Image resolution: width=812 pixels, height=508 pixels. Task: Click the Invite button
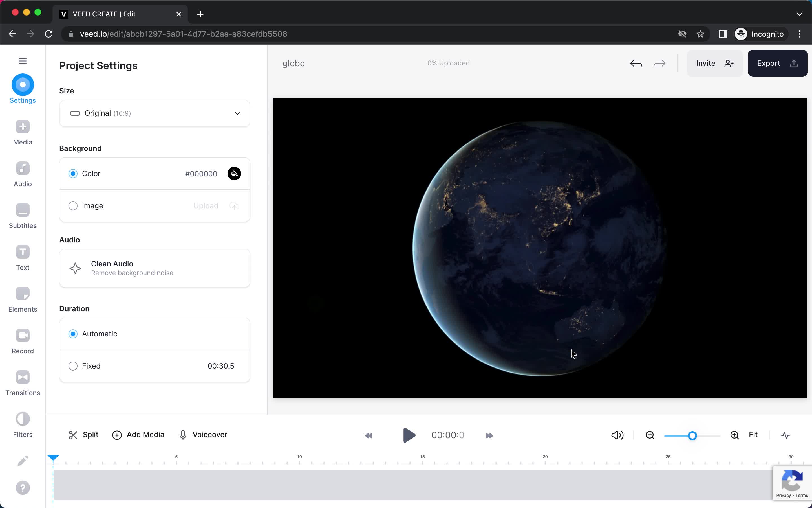click(x=715, y=63)
